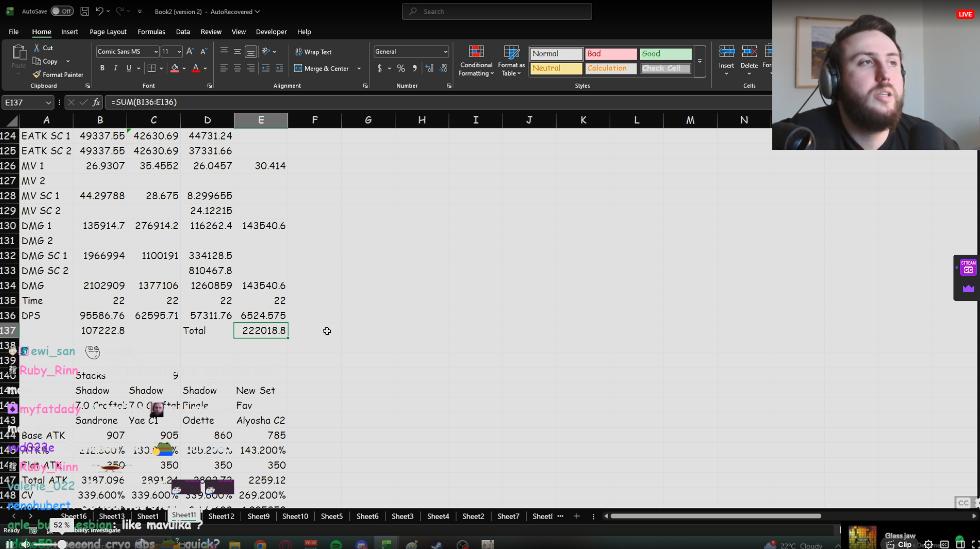980x549 pixels.
Task: Toggle Wrap Text for the cell
Action: pos(313,52)
